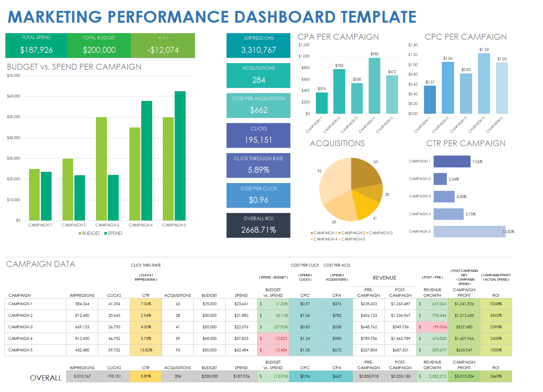
Task: Select the 13.82% bar in CTR chart
Action: [469, 232]
